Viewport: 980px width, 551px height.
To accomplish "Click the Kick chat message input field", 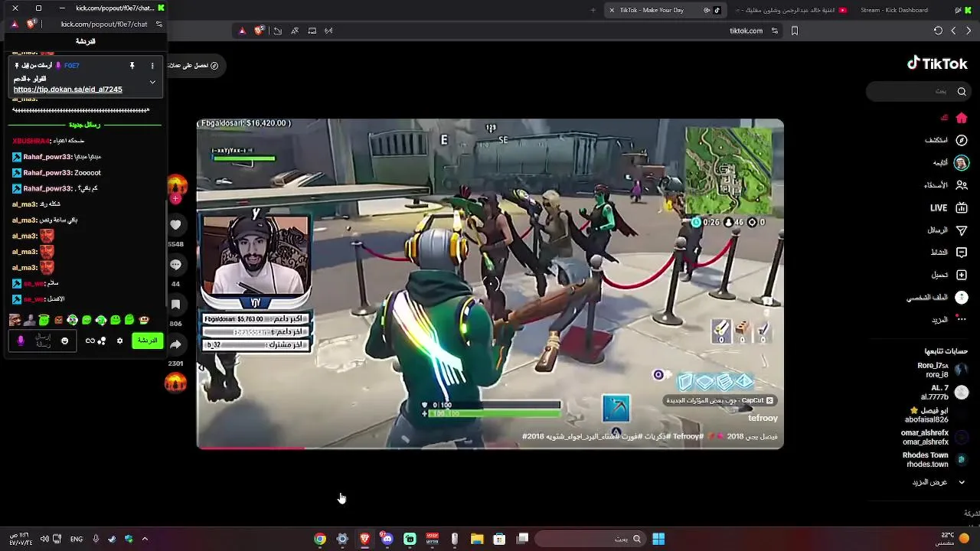I will (x=44, y=341).
